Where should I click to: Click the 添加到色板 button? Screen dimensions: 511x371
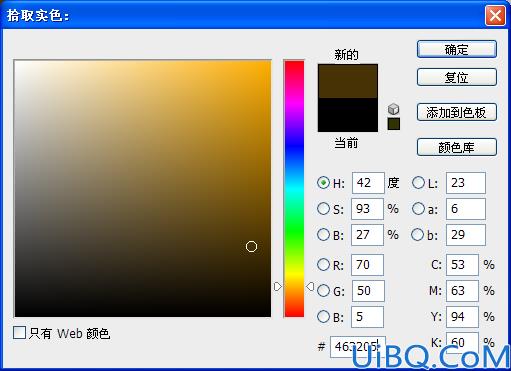[457, 112]
